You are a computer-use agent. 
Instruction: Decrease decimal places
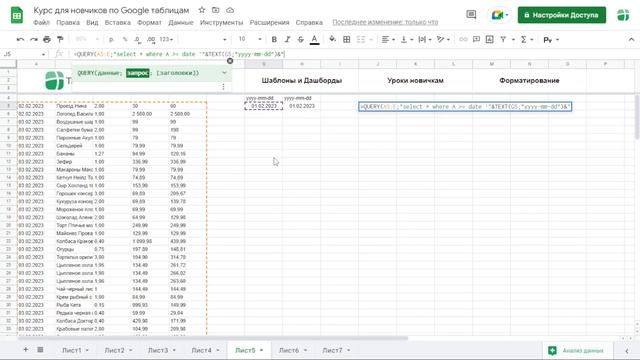pyautogui.click(x=138, y=40)
